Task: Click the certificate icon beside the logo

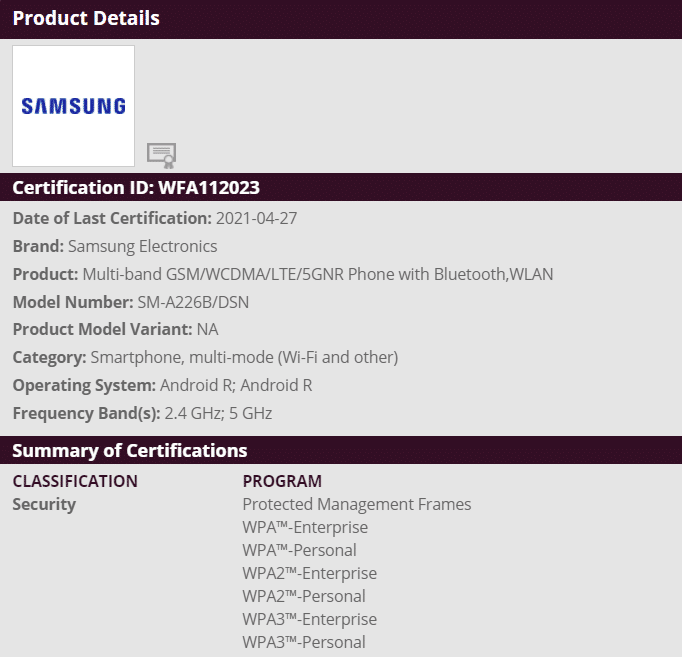Action: point(161,154)
